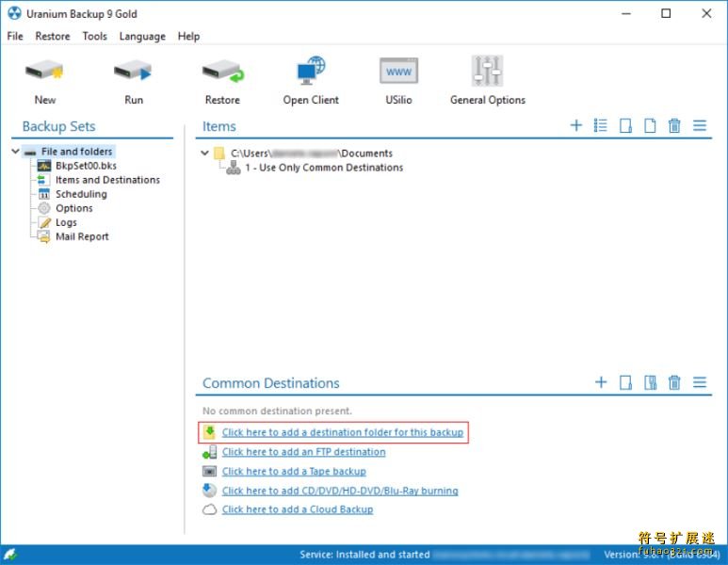This screenshot has height=565, width=728.
Task: Click the green arrow destination folder icon
Action: 209,432
